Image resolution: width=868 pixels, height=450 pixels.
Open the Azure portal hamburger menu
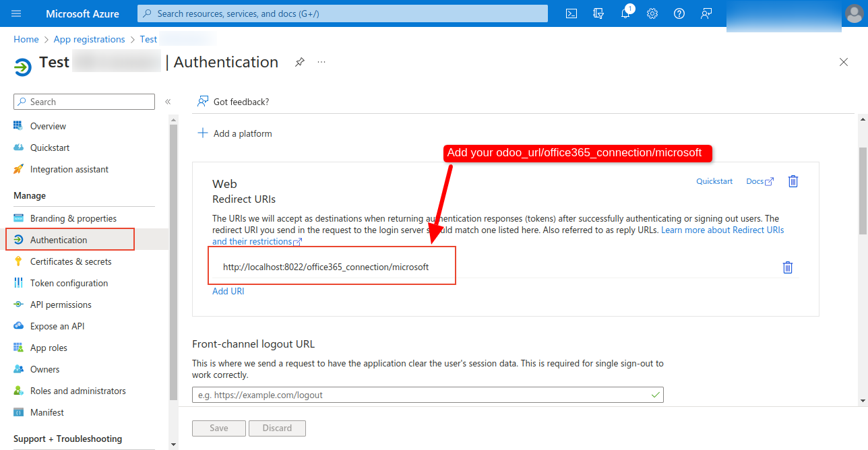(16, 13)
